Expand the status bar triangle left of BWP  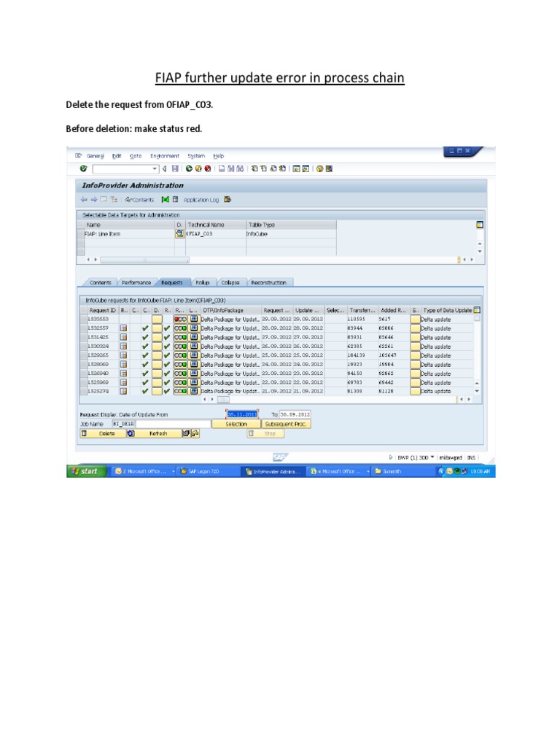pyautogui.click(x=391, y=457)
